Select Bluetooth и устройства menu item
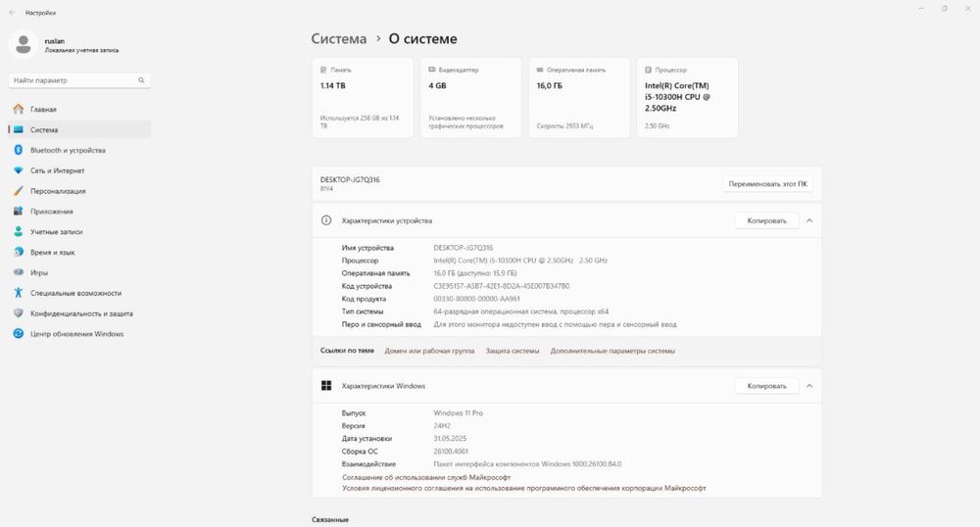The image size is (980, 527). click(x=79, y=150)
